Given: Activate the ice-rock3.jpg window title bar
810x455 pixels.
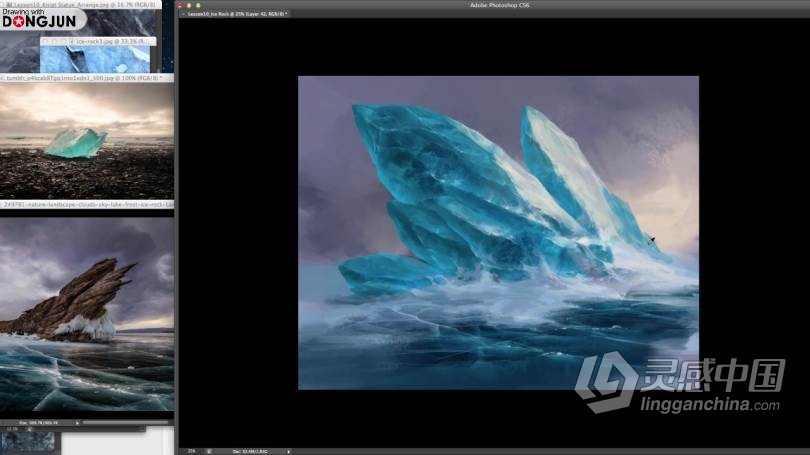Looking at the screenshot, I should click(98, 41).
